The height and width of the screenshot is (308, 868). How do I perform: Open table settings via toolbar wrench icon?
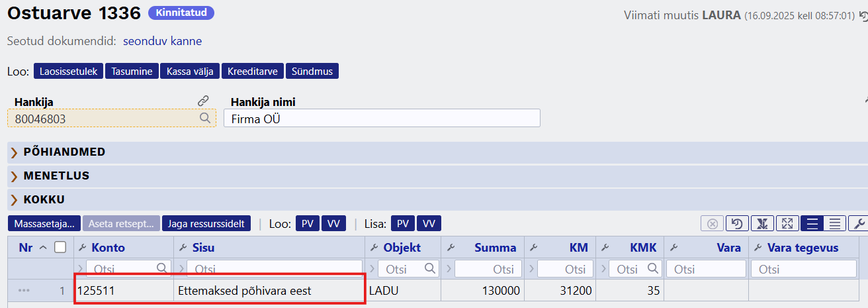tap(857, 224)
